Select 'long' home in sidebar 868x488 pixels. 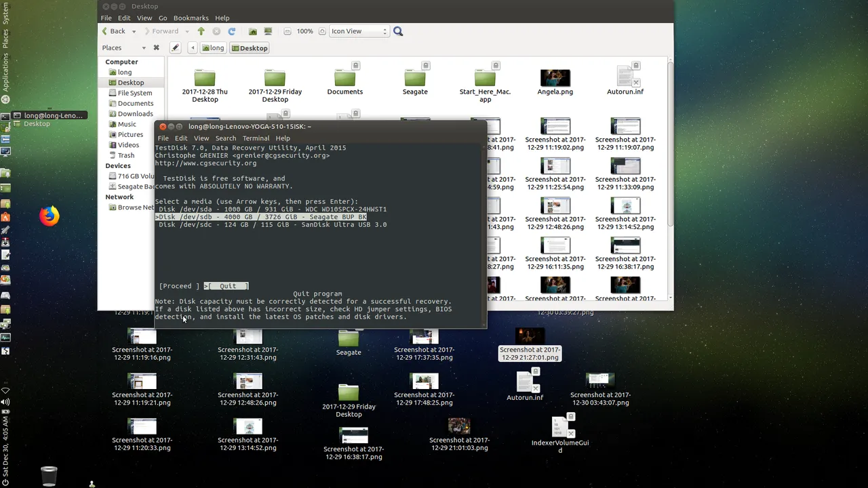[x=125, y=73]
